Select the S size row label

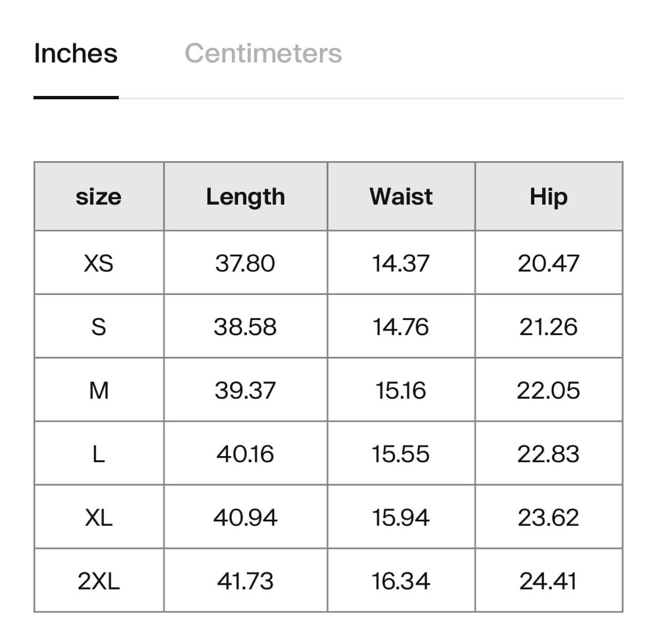99,327
